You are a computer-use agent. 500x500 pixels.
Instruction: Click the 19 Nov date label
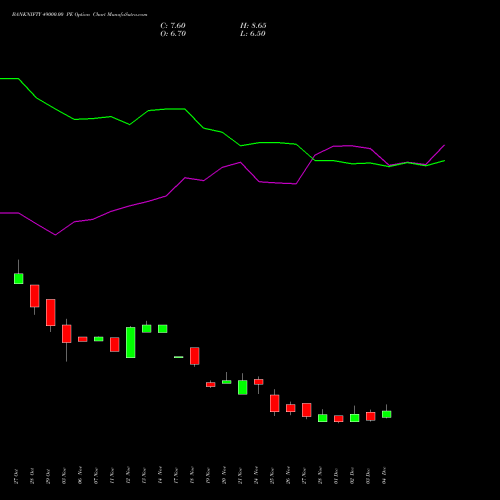pyautogui.click(x=208, y=476)
